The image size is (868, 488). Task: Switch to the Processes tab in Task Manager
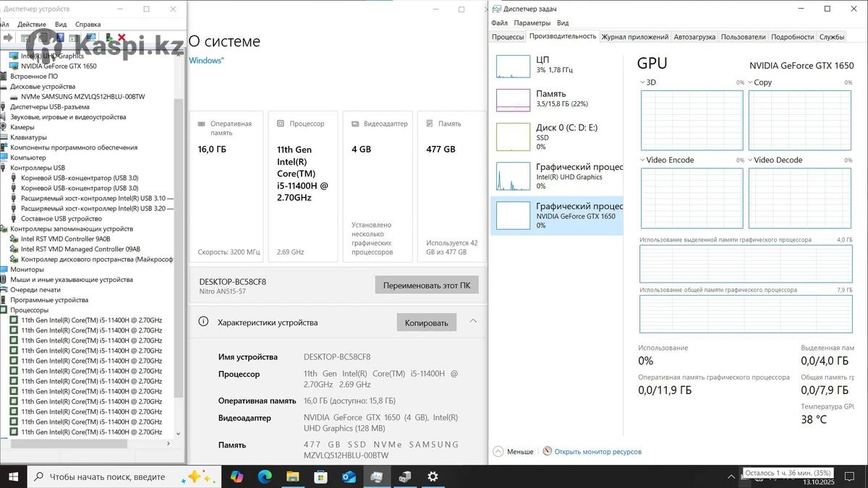point(508,37)
